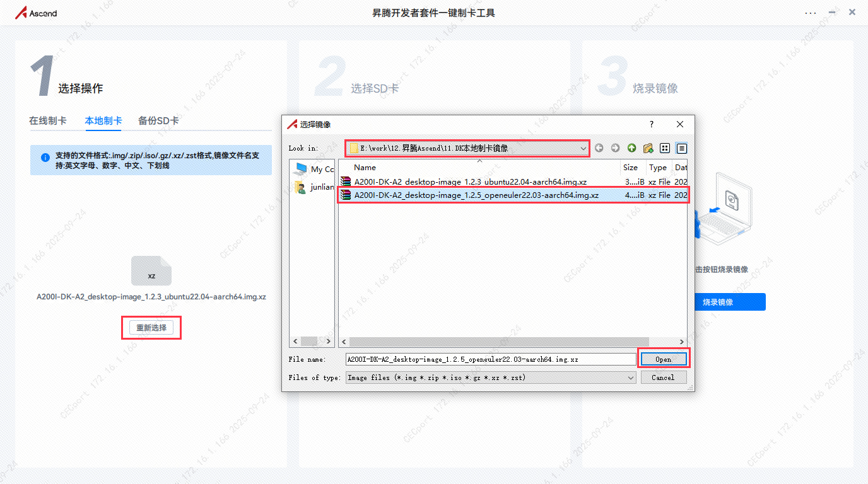Select A200I-DK-A2 openeuler22.03 file name in list
This screenshot has width=868, height=484.
(x=476, y=195)
